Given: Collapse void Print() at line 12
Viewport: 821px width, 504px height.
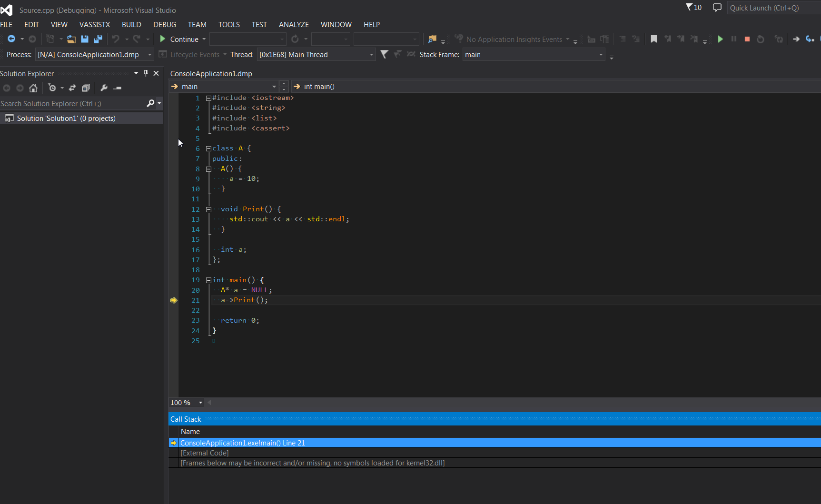Looking at the screenshot, I should (208, 209).
